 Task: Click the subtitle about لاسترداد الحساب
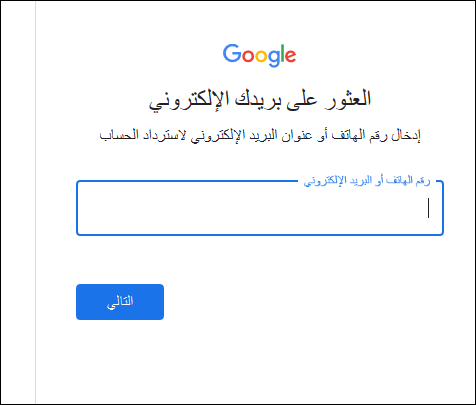click(x=260, y=135)
